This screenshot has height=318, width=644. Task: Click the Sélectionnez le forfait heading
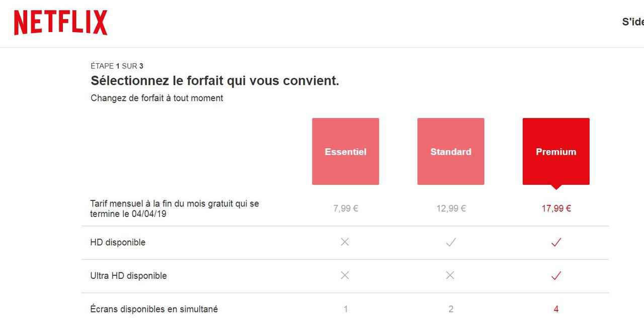tap(215, 81)
